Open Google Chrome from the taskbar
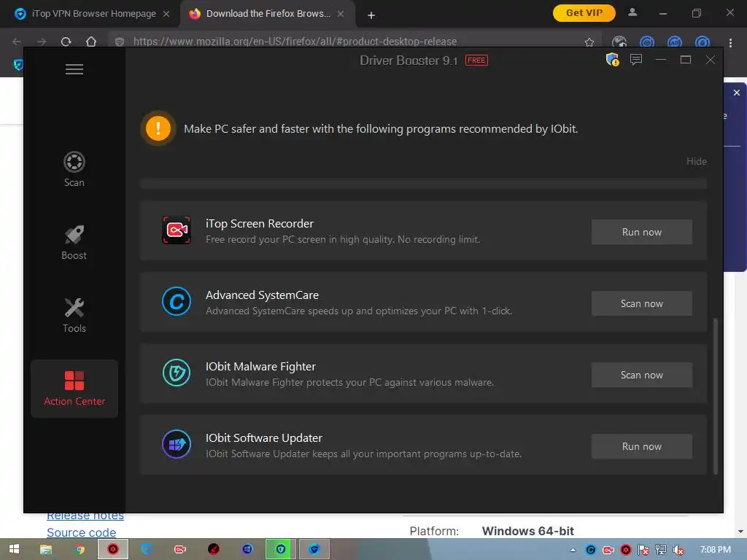This screenshot has width=747, height=560. 80,550
